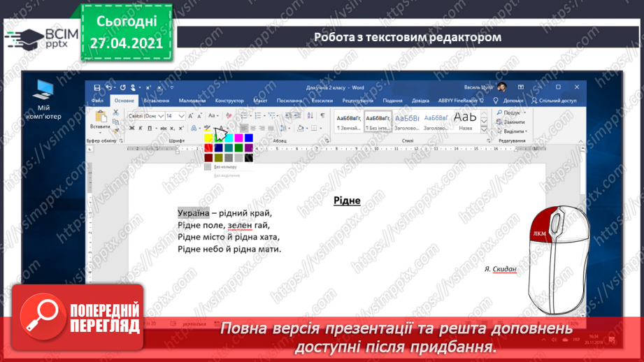The image size is (644, 362).
Task: Expand the styles gallery More arrow
Action: click(484, 130)
